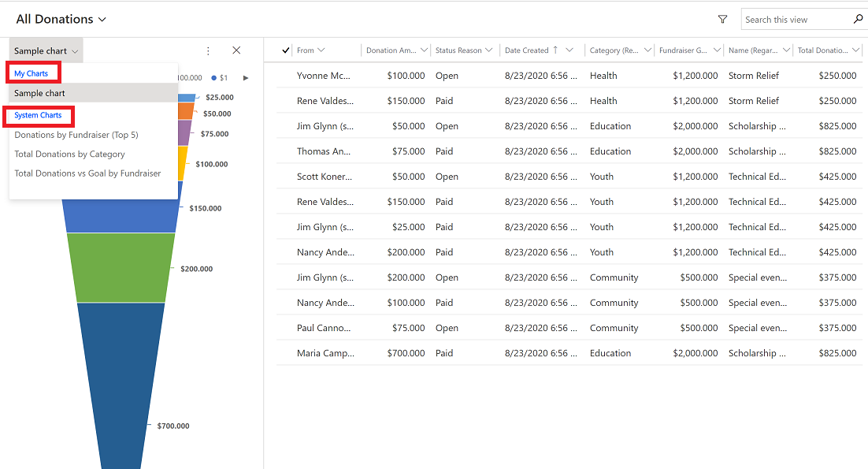
Task: Open the Yvonne Mc... record
Action: coord(323,76)
